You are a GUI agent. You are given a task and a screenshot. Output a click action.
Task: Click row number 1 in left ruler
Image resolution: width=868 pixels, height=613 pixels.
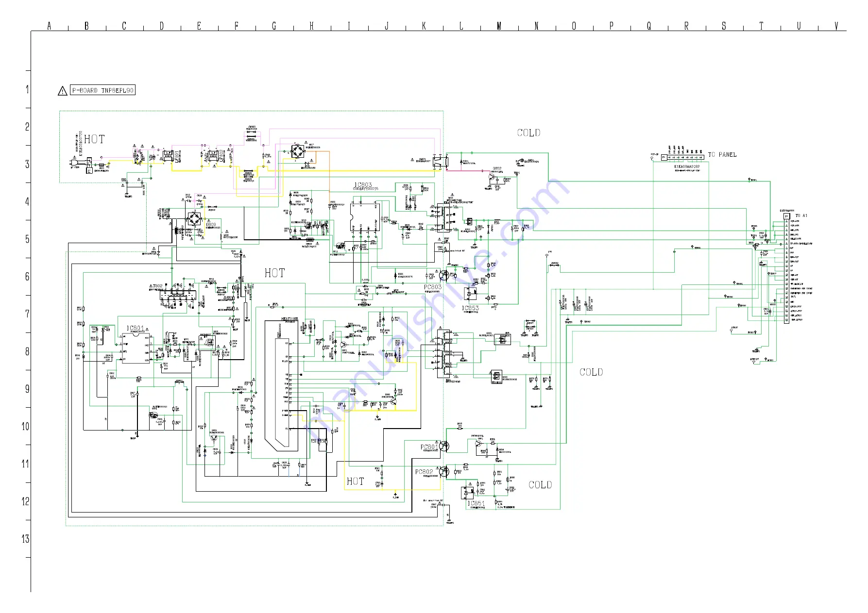click(x=27, y=89)
